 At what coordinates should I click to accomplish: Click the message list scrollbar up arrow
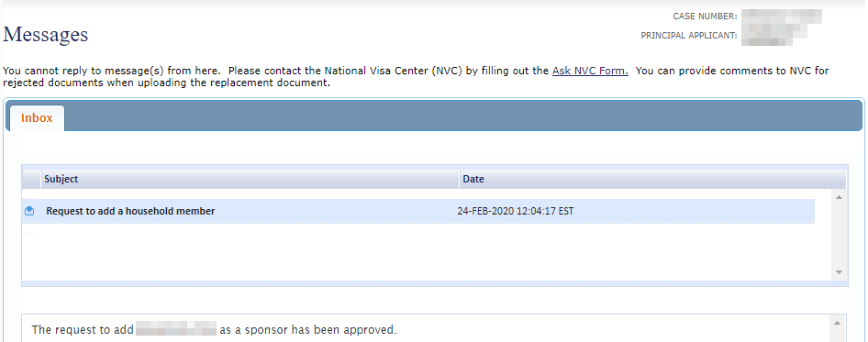[839, 197]
